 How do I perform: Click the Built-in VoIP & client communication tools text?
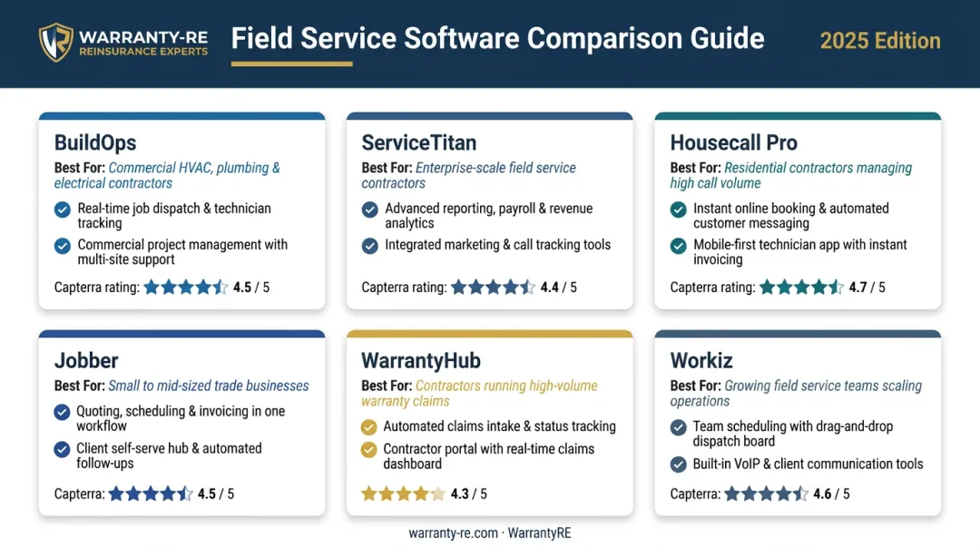pos(808,464)
